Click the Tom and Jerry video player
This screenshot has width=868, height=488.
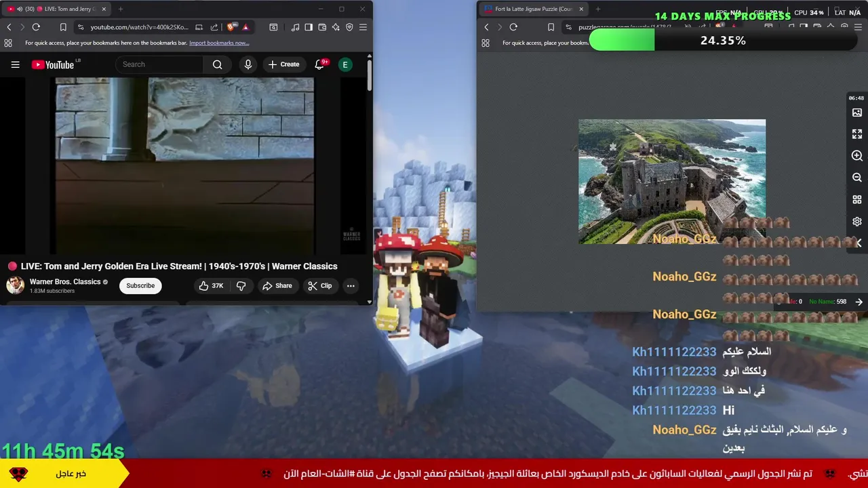pyautogui.click(x=184, y=165)
